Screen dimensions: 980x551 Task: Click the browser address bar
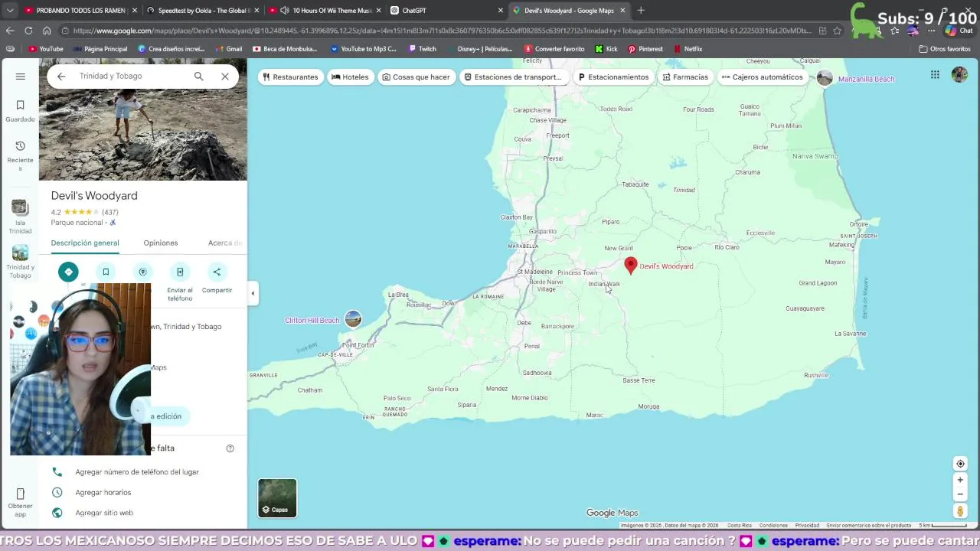[x=440, y=31]
